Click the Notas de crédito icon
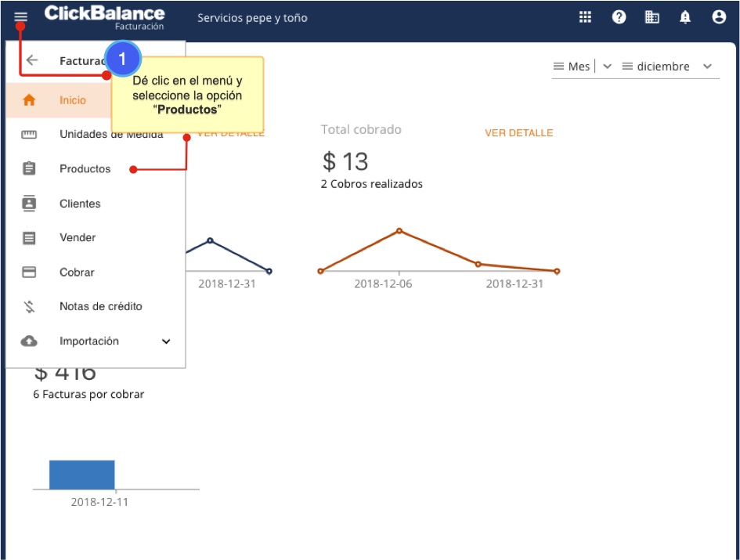740x560 pixels. [x=29, y=307]
